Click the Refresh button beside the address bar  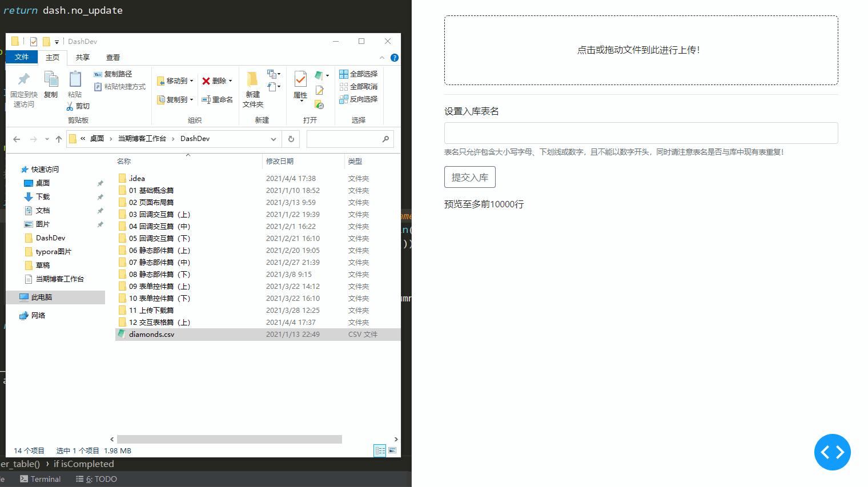291,139
